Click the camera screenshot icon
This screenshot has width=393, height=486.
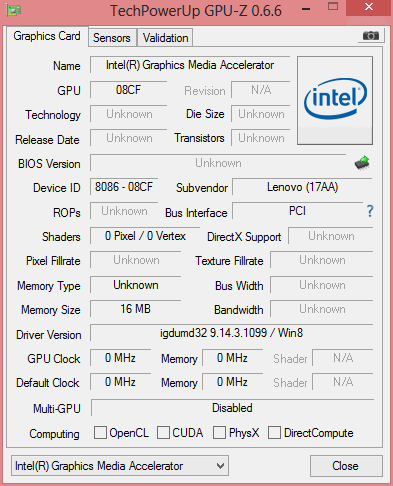pos(371,35)
